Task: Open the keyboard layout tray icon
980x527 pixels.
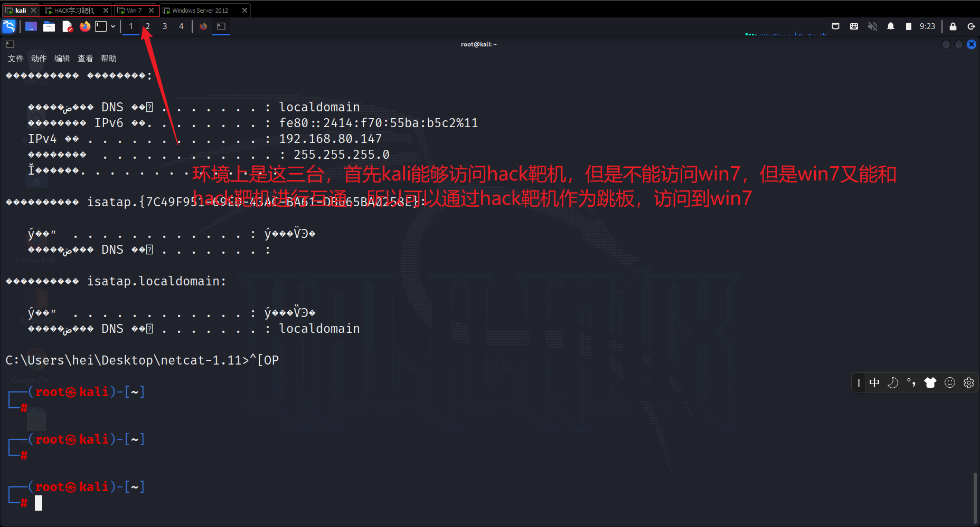Action: point(854,26)
